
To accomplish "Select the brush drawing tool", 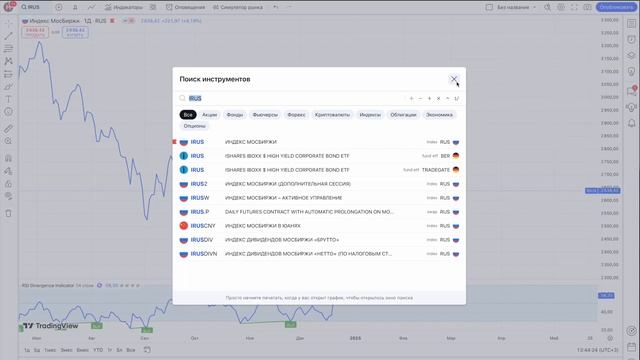I will 8,87.
